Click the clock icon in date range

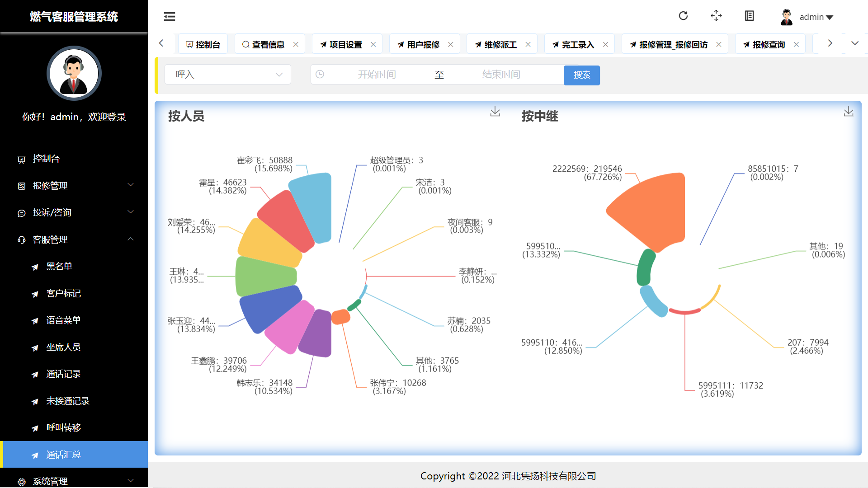click(x=320, y=74)
